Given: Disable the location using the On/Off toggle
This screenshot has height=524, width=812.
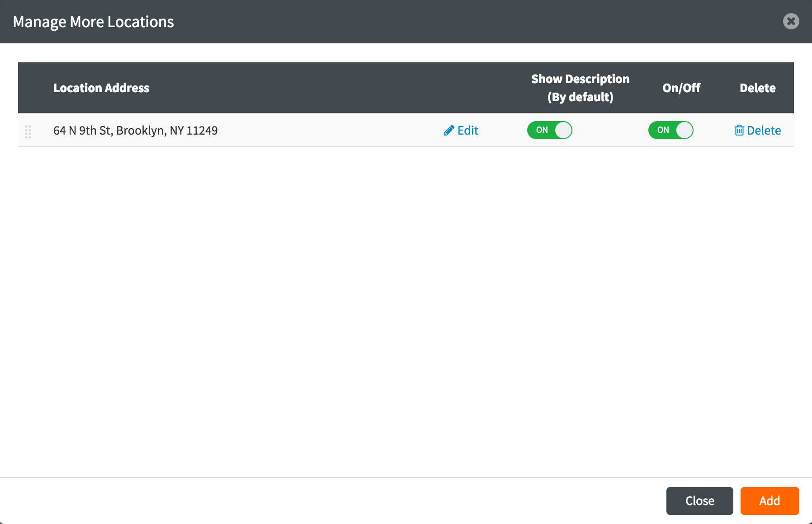Looking at the screenshot, I should [670, 130].
